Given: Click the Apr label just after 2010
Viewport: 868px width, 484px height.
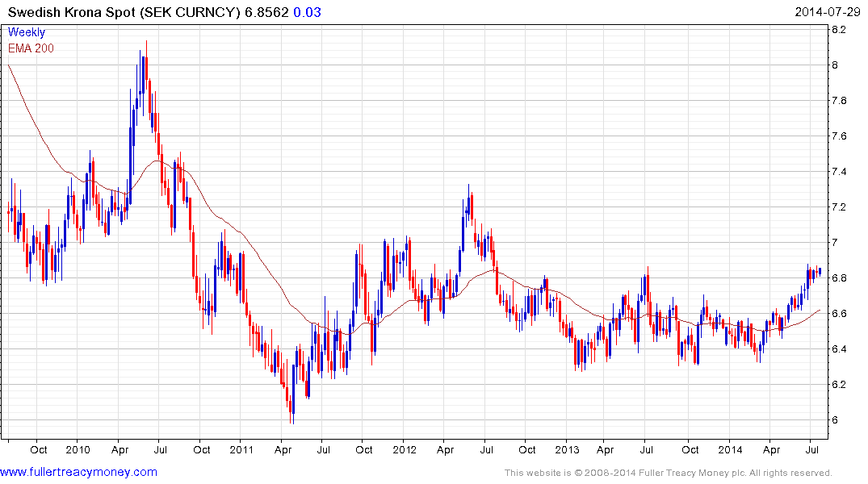Looking at the screenshot, I should point(120,449).
